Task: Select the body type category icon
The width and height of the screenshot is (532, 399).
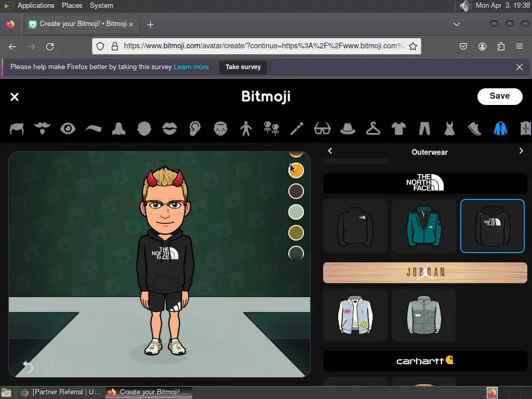Action: pos(246,129)
